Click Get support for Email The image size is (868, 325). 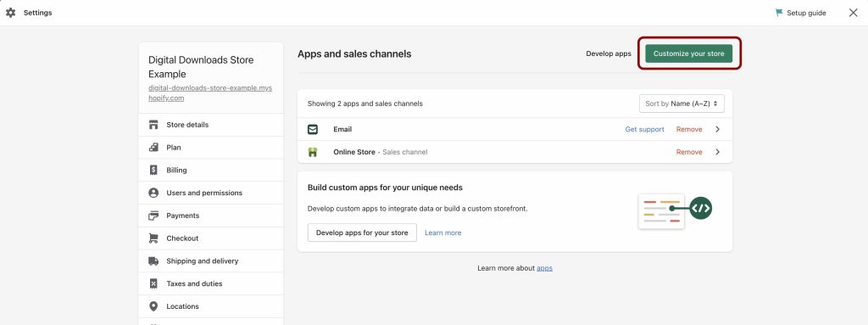pos(644,129)
